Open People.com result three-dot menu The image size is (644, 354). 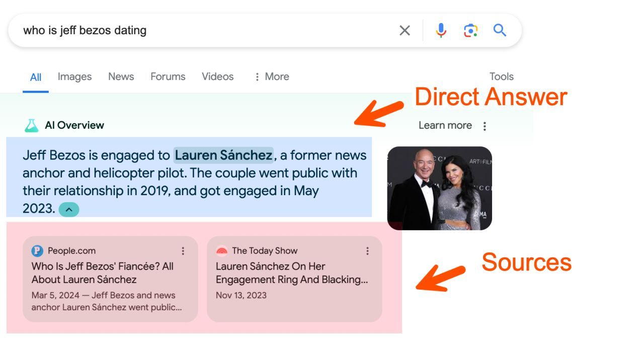183,251
